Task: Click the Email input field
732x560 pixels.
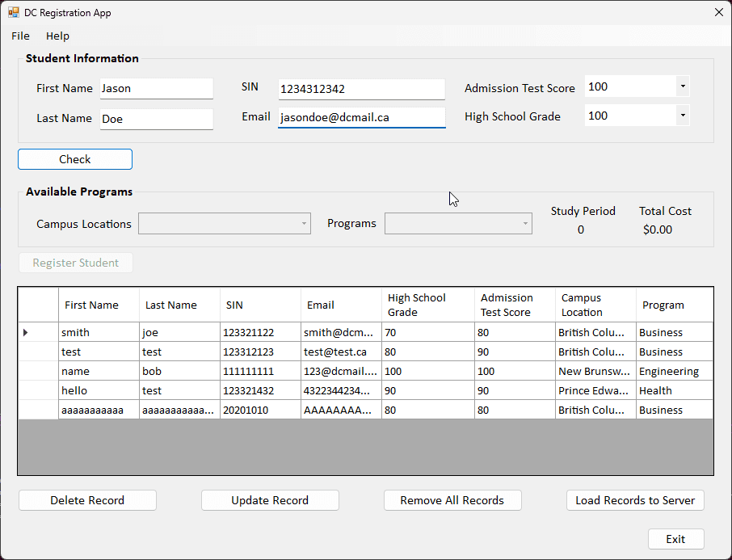Action: tap(361, 118)
